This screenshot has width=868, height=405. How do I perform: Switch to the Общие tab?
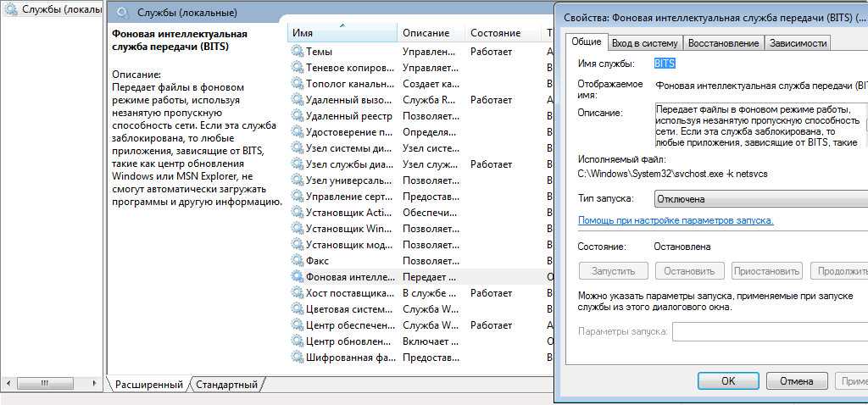pyautogui.click(x=587, y=42)
